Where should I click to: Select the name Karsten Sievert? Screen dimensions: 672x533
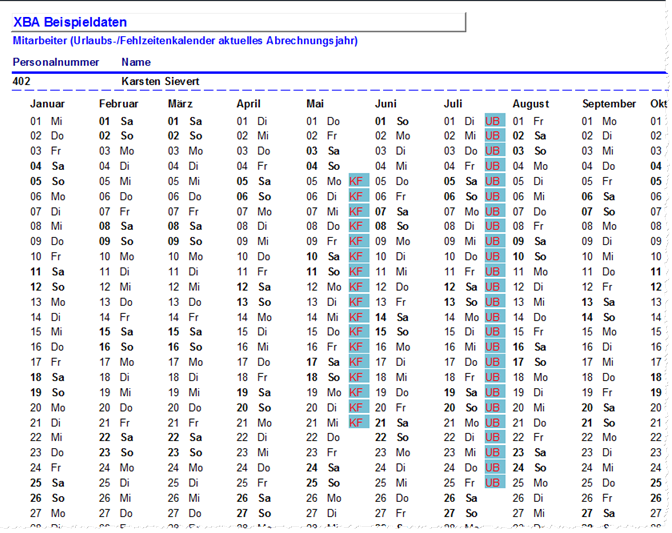160,81
